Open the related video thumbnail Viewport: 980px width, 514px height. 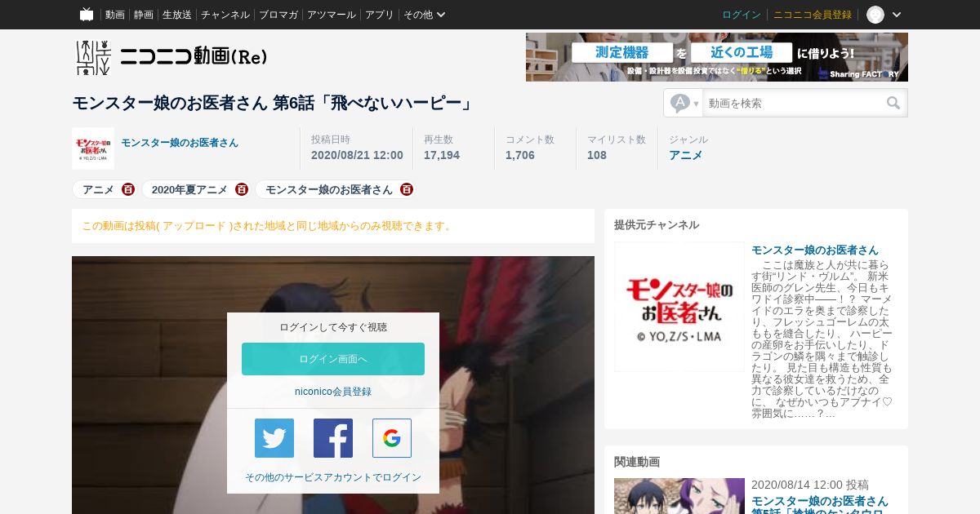pos(679,496)
